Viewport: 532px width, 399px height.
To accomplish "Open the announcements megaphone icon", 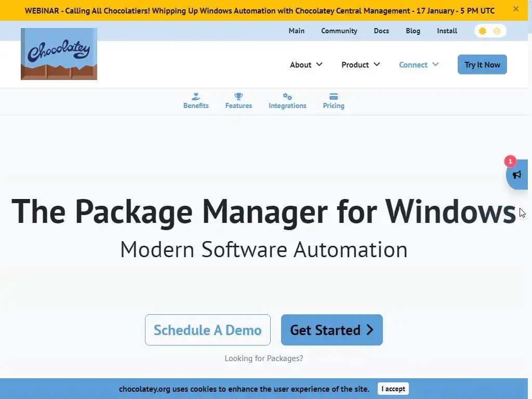I will coord(517,175).
